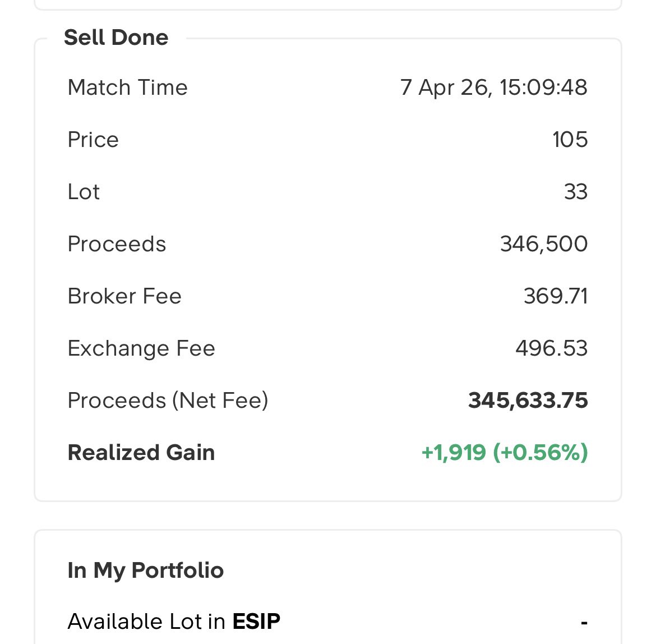Select the proceeds value 346,500
Image resolution: width=656 pixels, height=644 pixels.
544,244
